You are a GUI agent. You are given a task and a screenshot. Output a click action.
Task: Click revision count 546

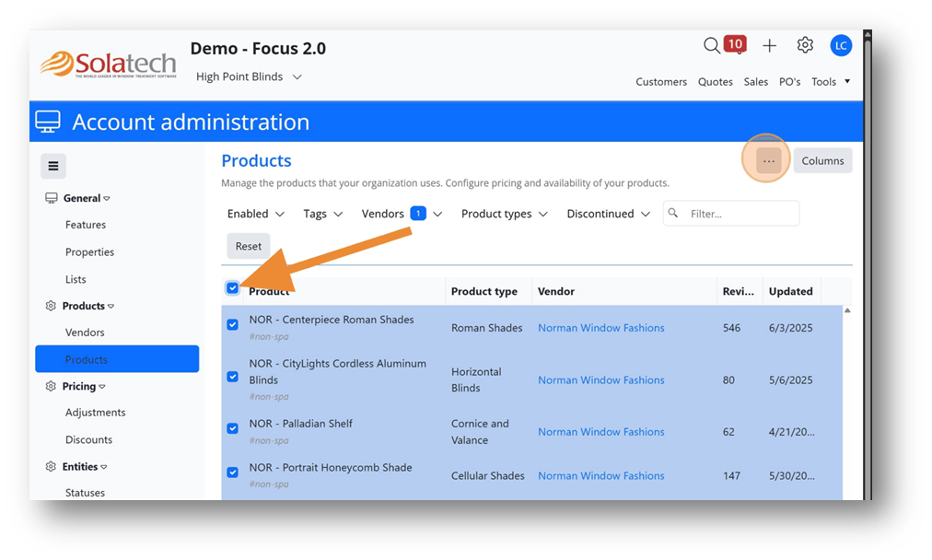tap(731, 328)
